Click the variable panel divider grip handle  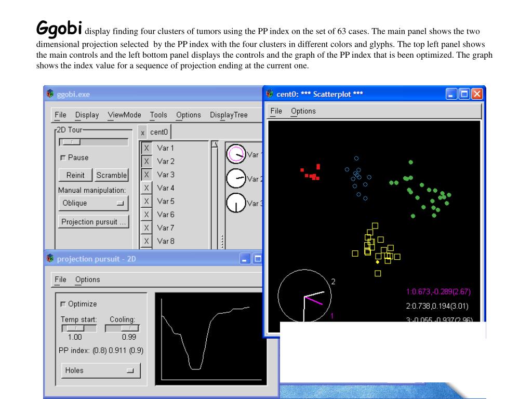222,241
